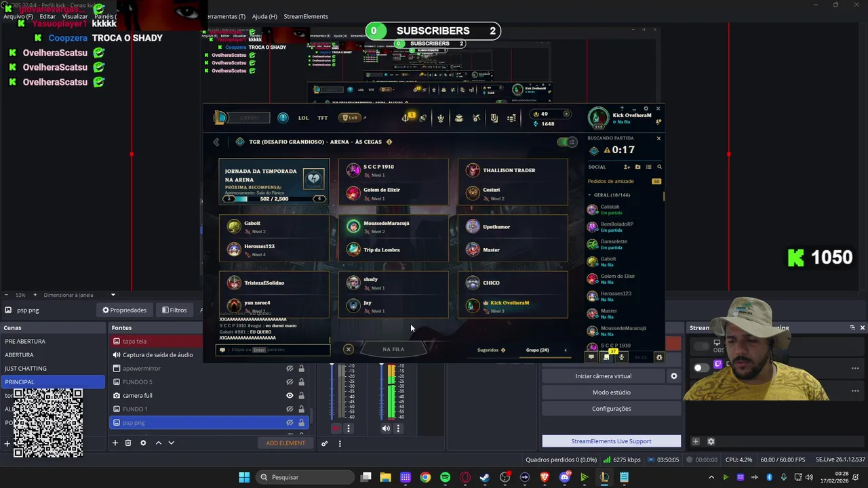Open the Store coins icon in League client
Viewport: 868px width, 488px height.
tap(512, 118)
